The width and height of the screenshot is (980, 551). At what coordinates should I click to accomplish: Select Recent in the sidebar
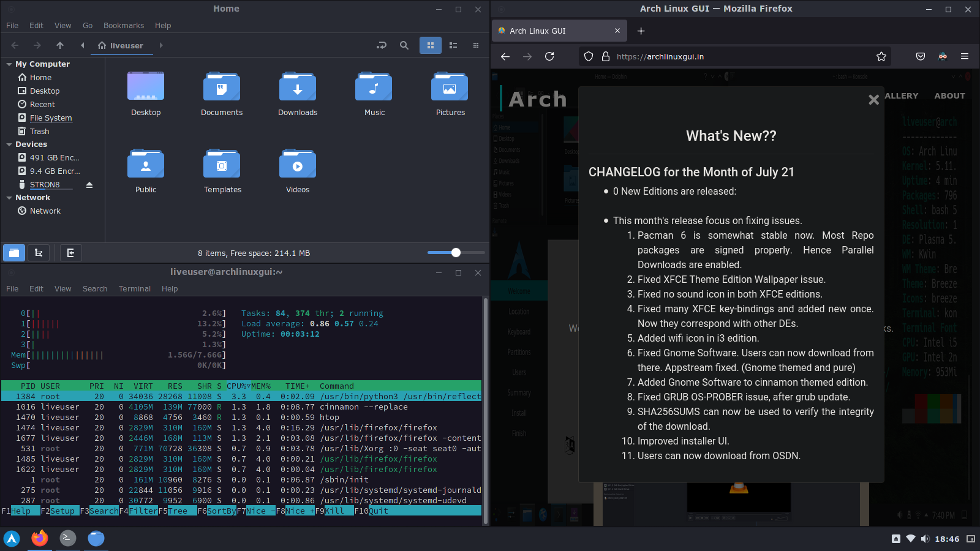[x=42, y=105]
